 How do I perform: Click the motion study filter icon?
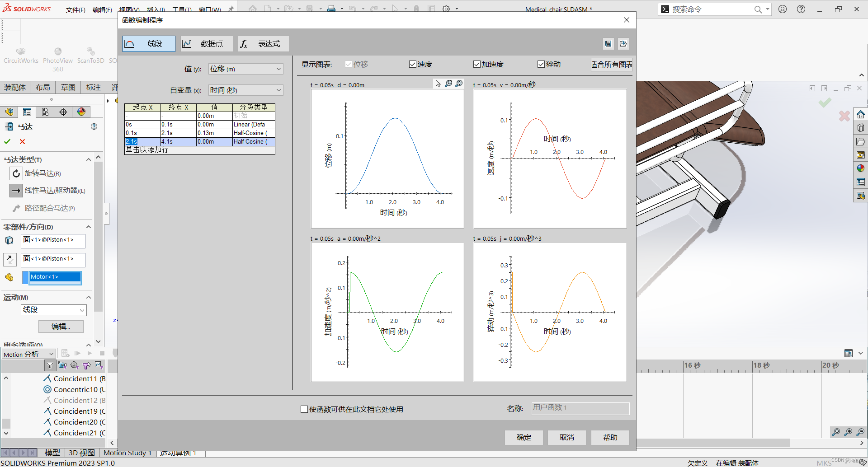pos(50,365)
